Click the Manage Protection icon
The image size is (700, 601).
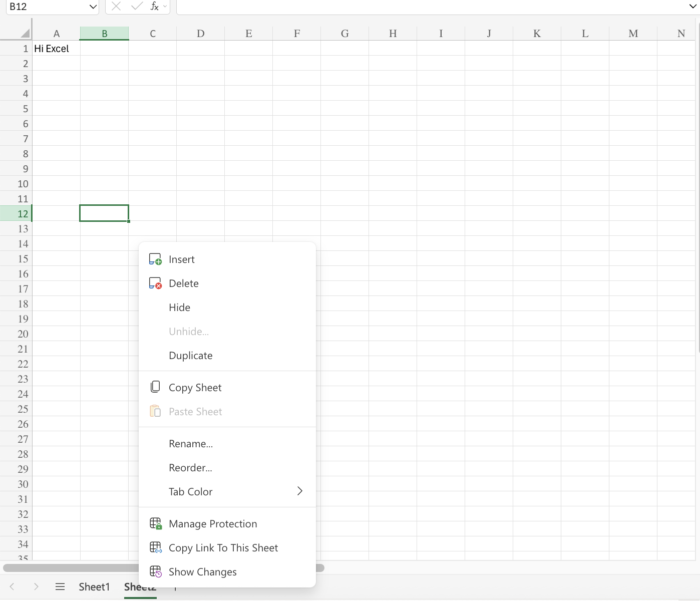[x=156, y=523]
